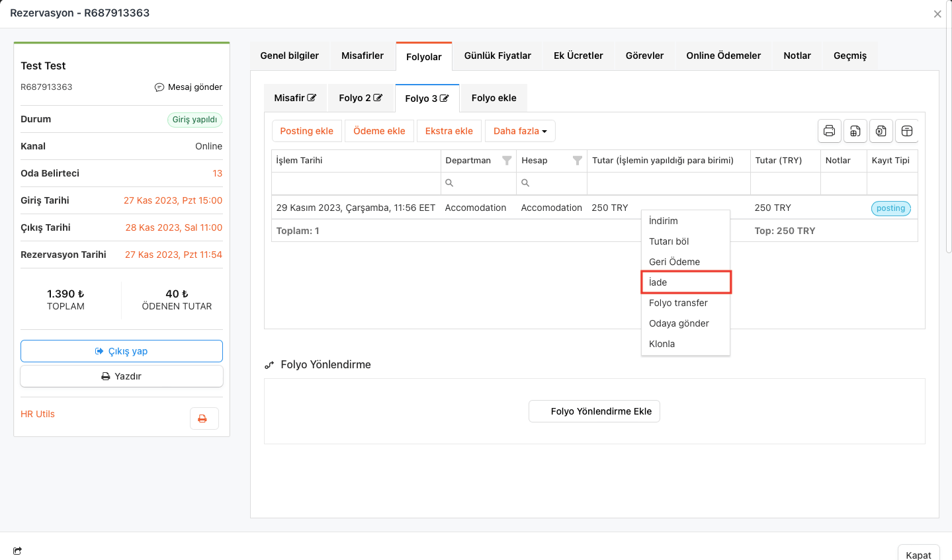This screenshot has width=952, height=560.
Task: Select Tutarı böl menu option
Action: (x=669, y=241)
